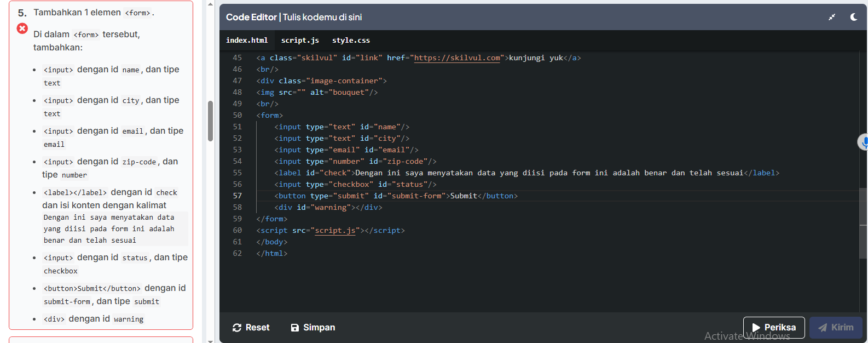The height and width of the screenshot is (343, 868).
Task: Select line number 57 in the gutter
Action: click(237, 196)
